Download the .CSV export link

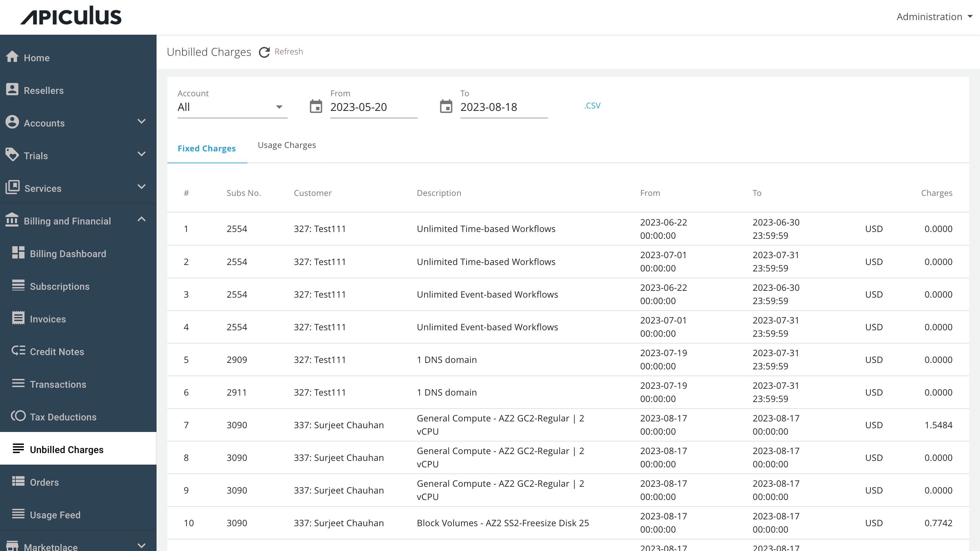(592, 106)
